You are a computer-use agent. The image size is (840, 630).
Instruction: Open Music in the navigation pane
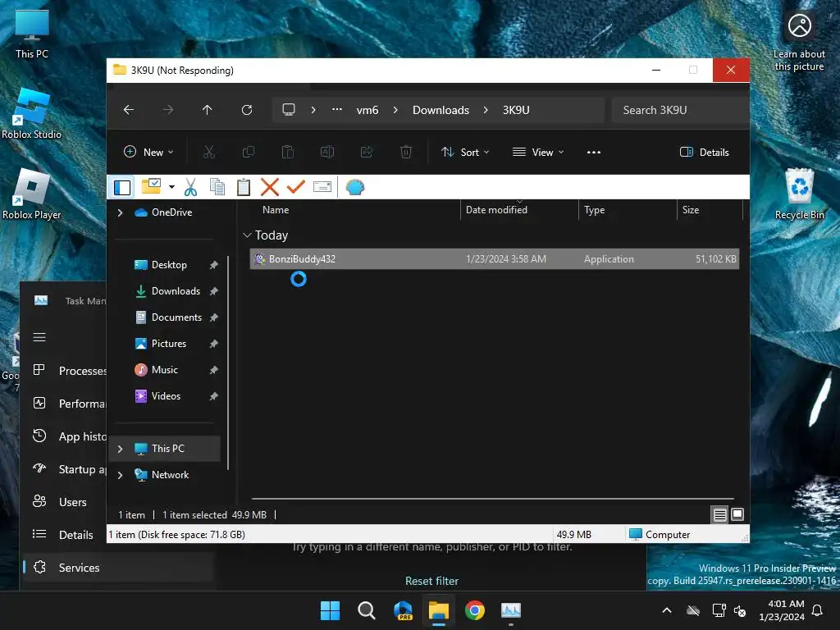[164, 370]
